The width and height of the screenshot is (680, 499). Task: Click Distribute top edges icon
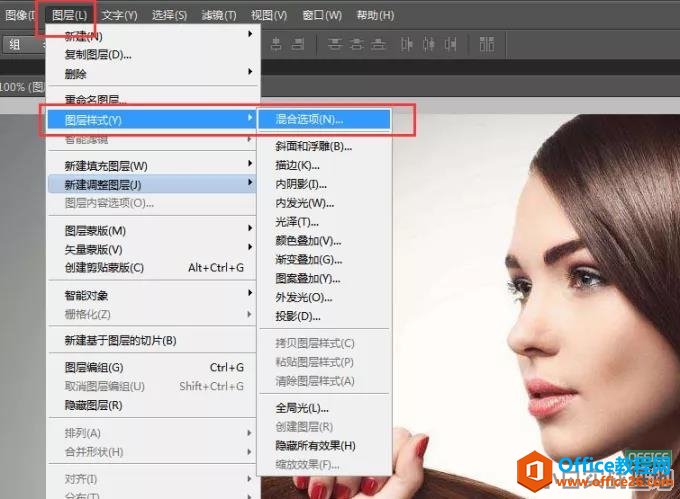click(335, 44)
